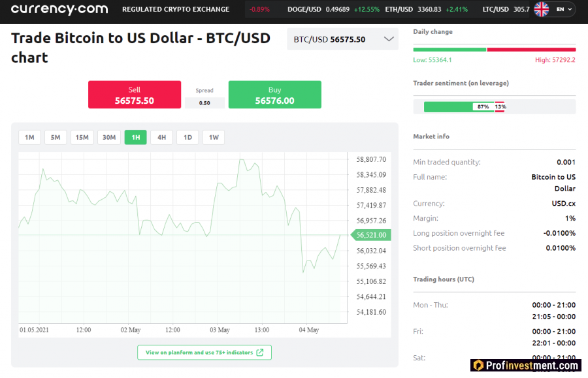Click the Buy 56576.00 button
Screen dimensions: 588x378
click(x=275, y=95)
